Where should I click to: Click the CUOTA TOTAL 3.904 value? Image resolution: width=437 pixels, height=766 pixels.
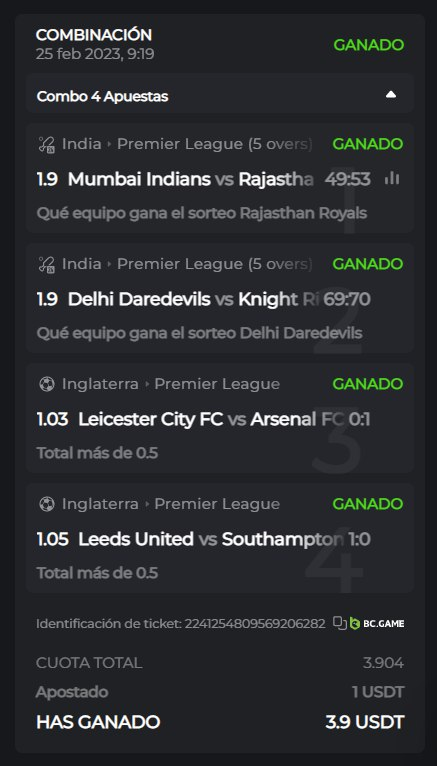click(383, 663)
